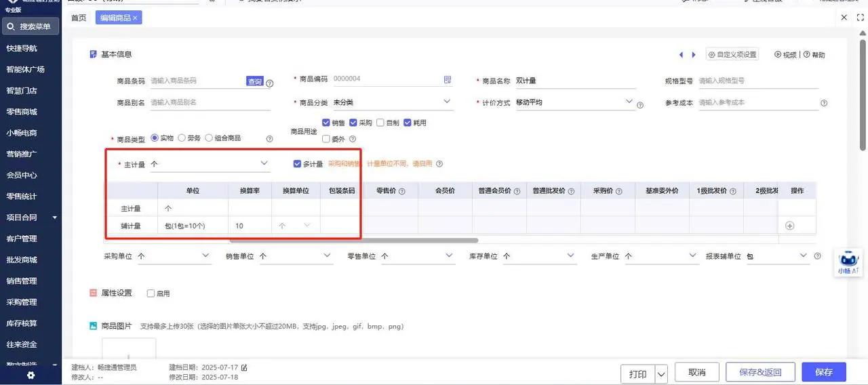Image resolution: width=868 pixels, height=385 pixels.
Task: Click the help icon after 多计量 hint
Action: pyautogui.click(x=439, y=164)
